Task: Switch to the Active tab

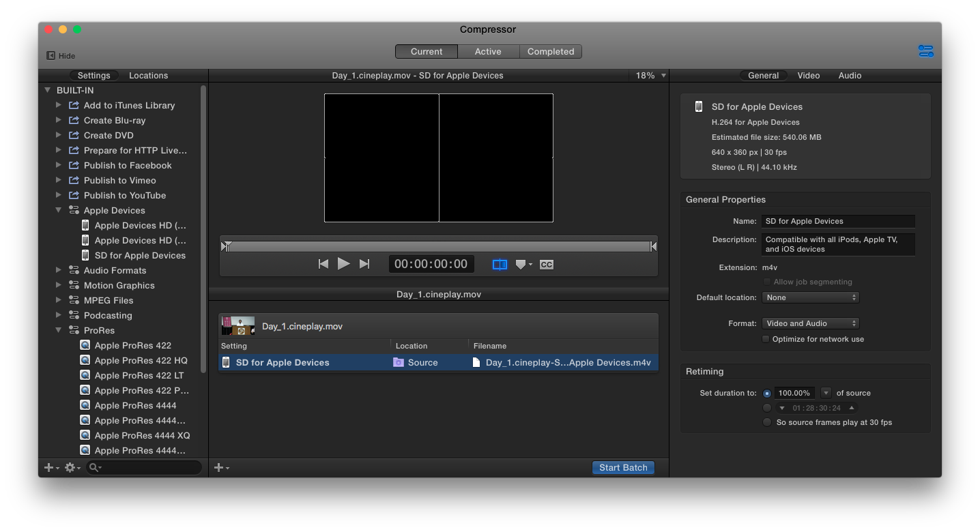Action: pos(488,51)
